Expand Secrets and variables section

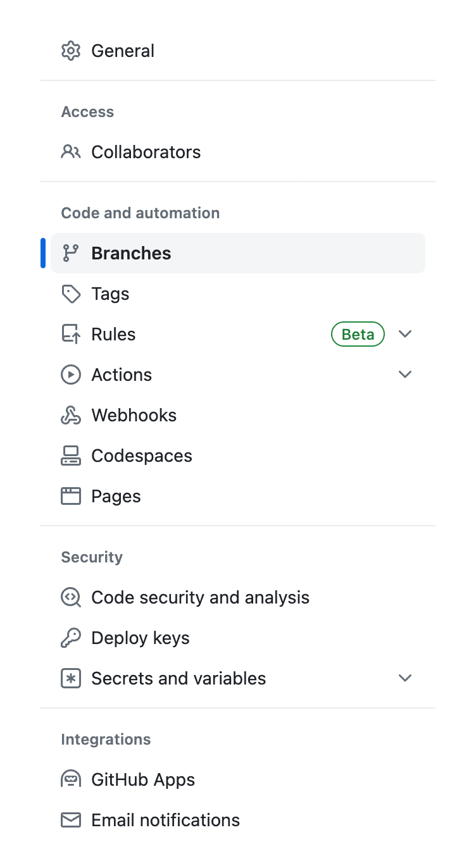point(404,678)
